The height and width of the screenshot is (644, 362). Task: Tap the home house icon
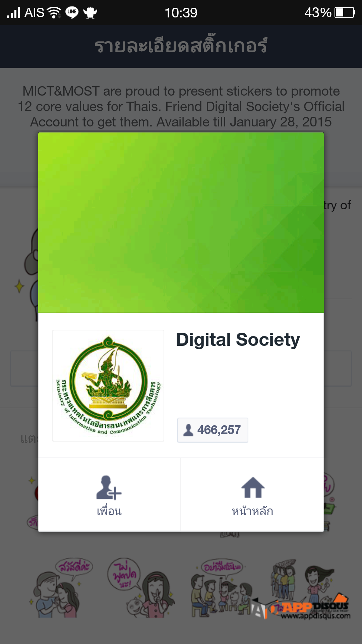point(253,487)
